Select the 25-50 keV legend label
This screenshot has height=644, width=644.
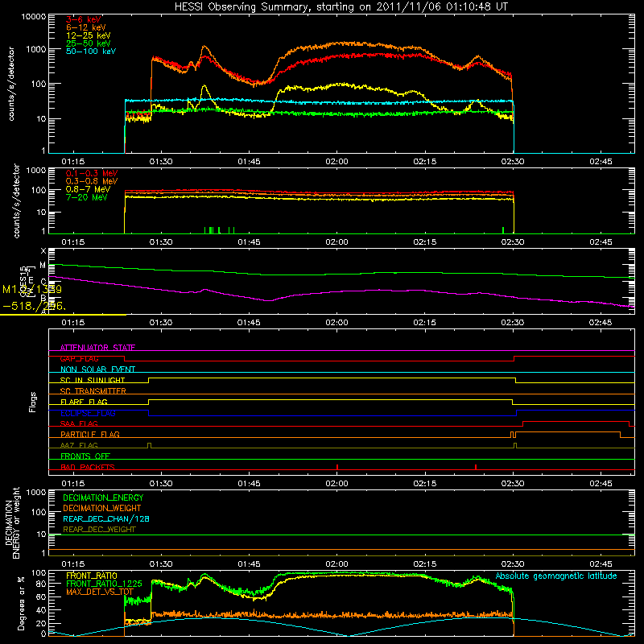click(x=89, y=43)
